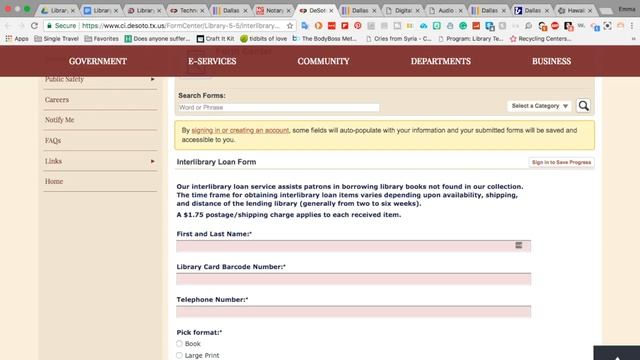
Task: Click the green Grammarly extension icon
Action: click(x=463, y=26)
